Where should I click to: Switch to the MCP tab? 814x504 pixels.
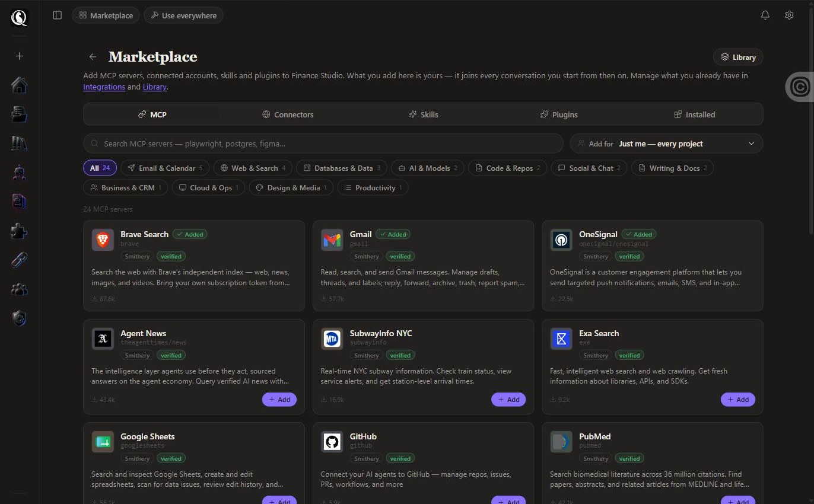coord(152,114)
